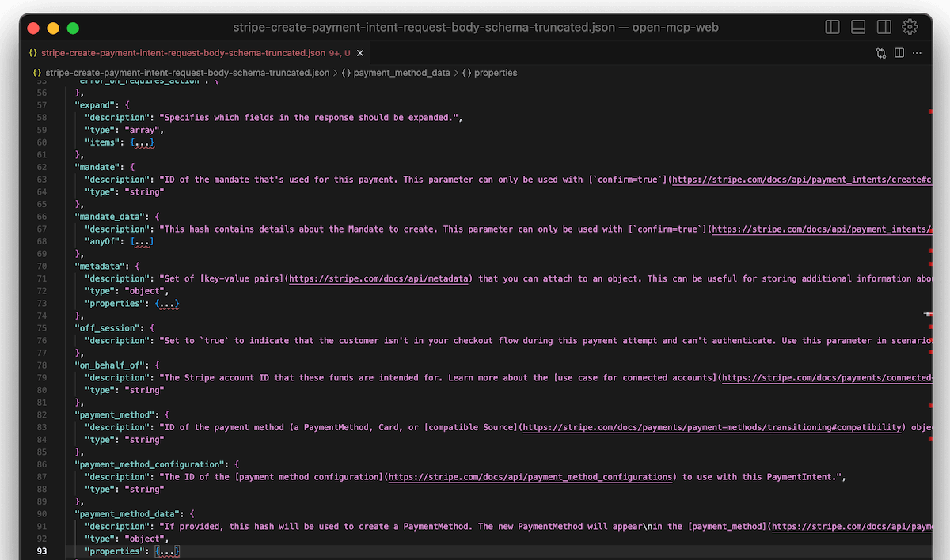950x560 pixels.
Task: Open the editor More Actions ellipsis
Action: coord(918,53)
